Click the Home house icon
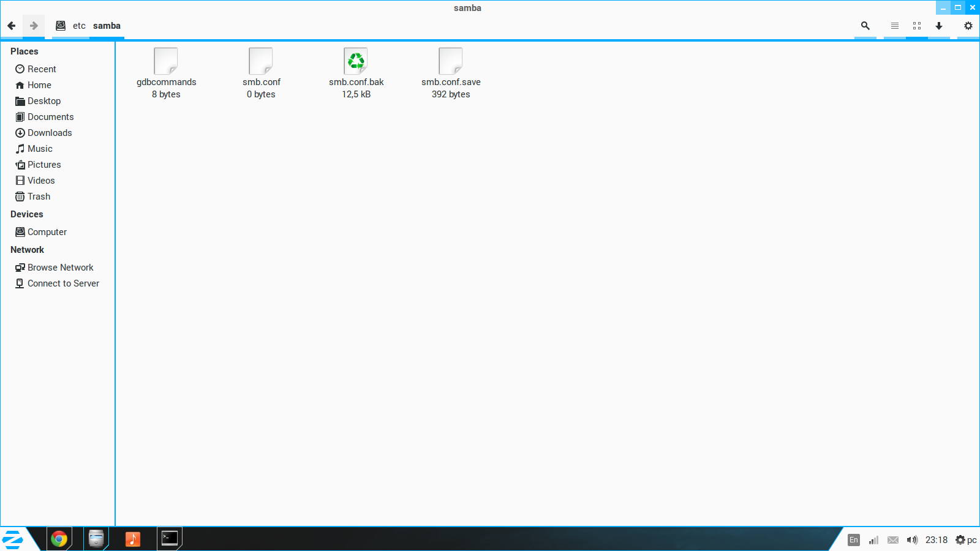This screenshot has width=980, height=551. tap(20, 85)
